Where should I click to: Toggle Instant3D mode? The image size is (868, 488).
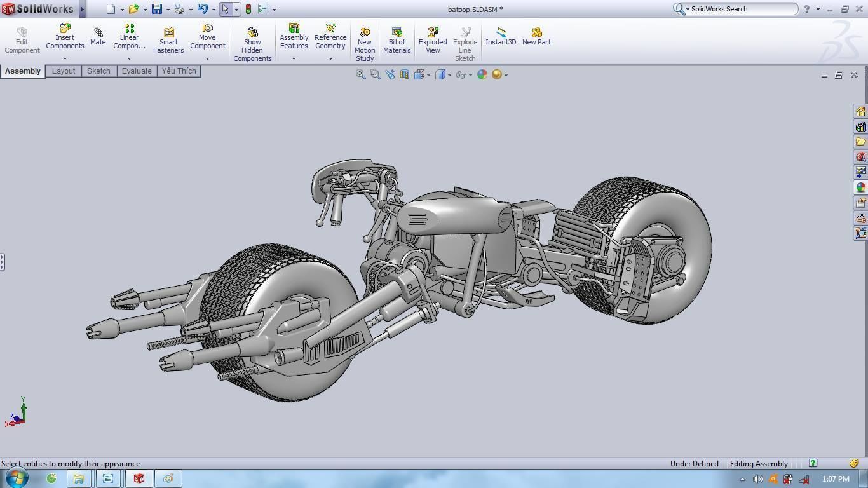point(501,36)
